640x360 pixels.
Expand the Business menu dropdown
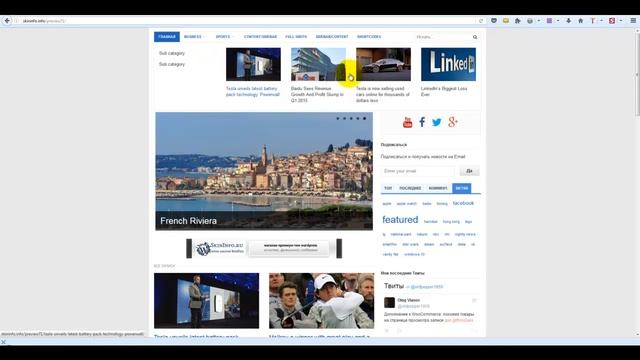(x=194, y=37)
